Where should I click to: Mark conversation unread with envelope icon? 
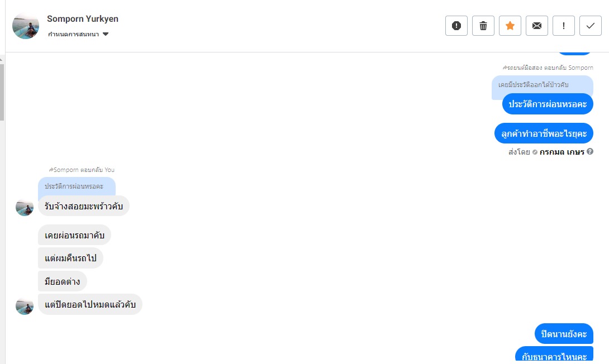[x=537, y=26]
